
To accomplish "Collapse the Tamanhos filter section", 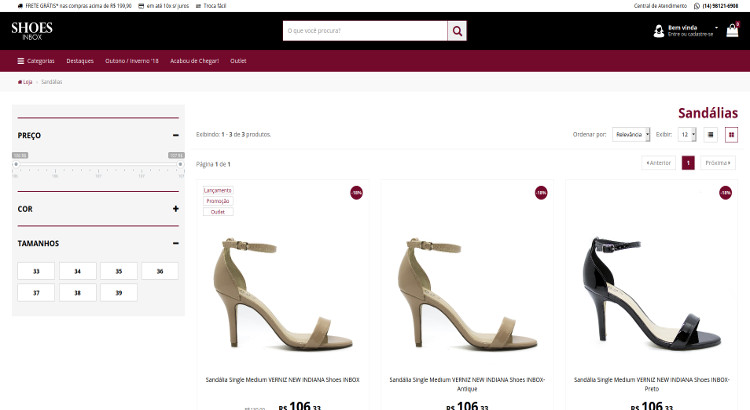I will (x=176, y=244).
